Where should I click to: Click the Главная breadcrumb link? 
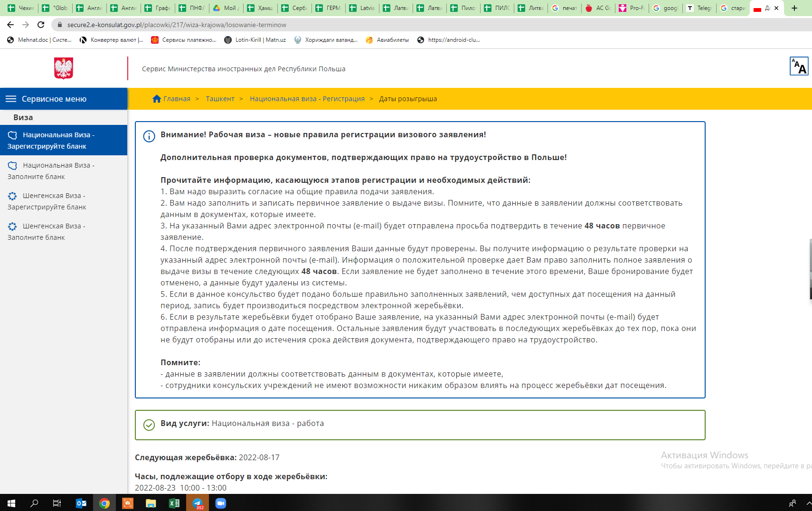pos(177,99)
